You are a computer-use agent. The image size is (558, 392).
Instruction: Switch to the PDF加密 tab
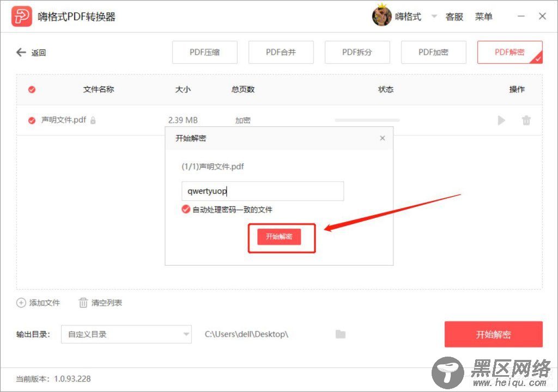[433, 52]
